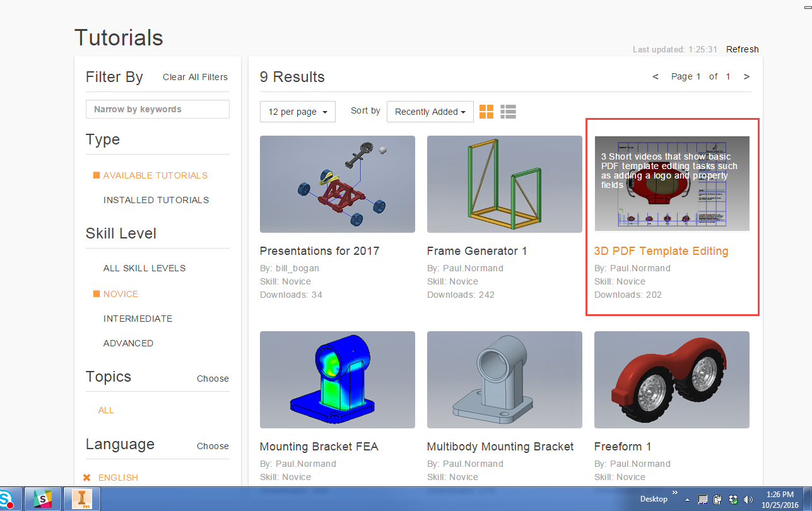
Task: Select ALL under Topics
Action: pyautogui.click(x=106, y=410)
